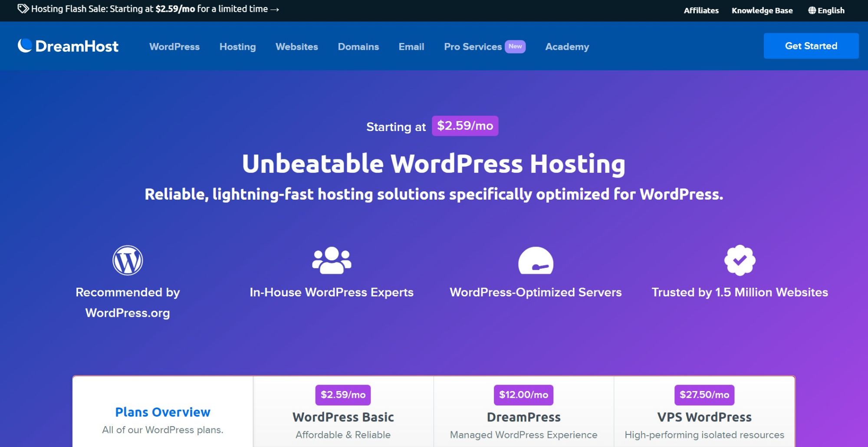Choose the VPS WordPress plan tab
This screenshot has height=447, width=868.
click(x=704, y=417)
